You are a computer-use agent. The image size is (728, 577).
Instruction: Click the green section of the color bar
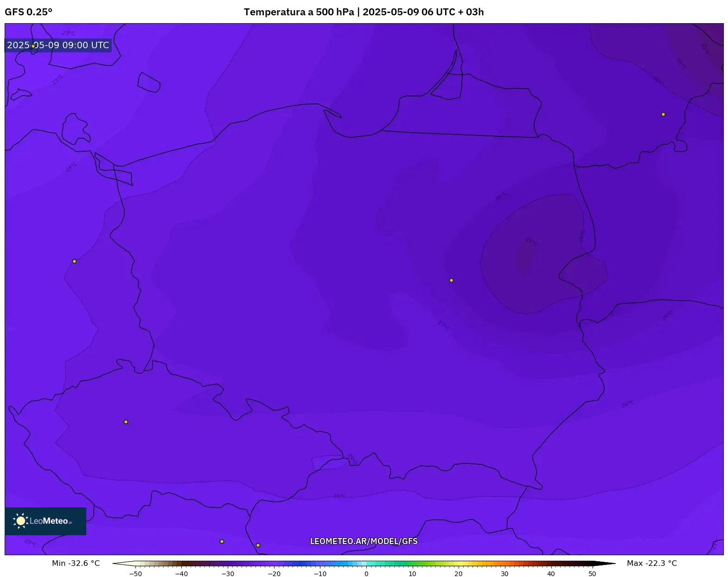[x=413, y=564]
